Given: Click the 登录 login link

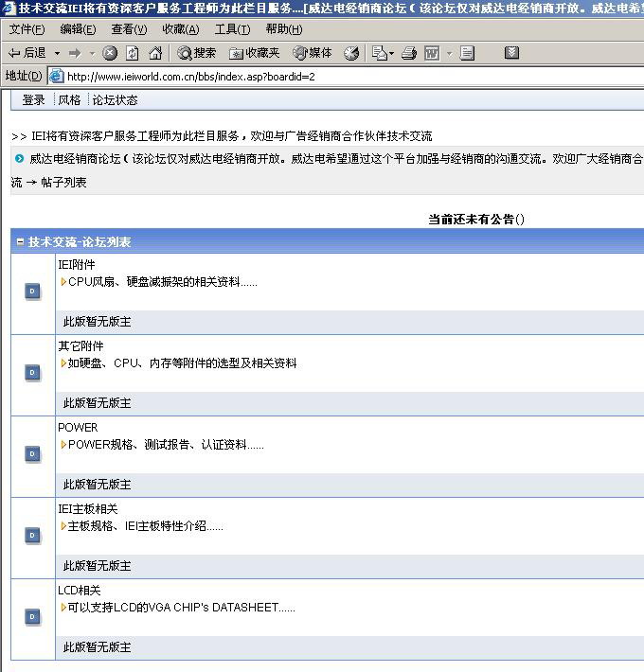Looking at the screenshot, I should (33, 99).
